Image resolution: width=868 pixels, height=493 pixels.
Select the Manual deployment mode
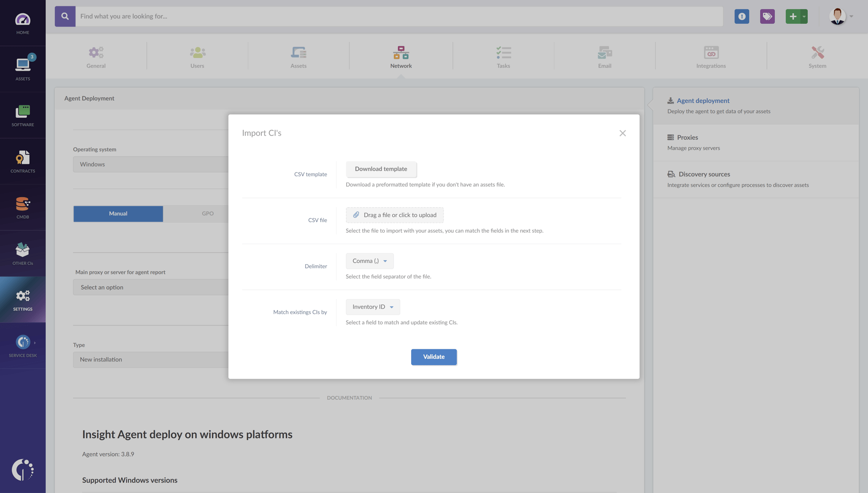118,213
